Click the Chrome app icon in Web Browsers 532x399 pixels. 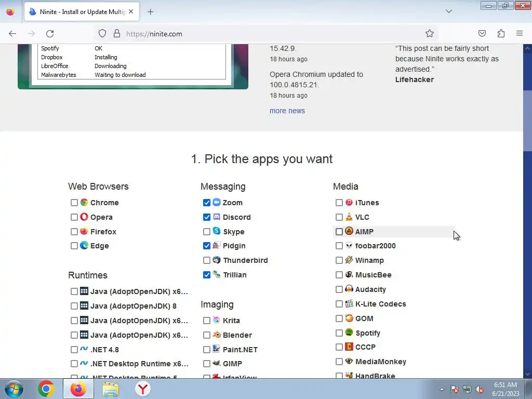coord(84,203)
